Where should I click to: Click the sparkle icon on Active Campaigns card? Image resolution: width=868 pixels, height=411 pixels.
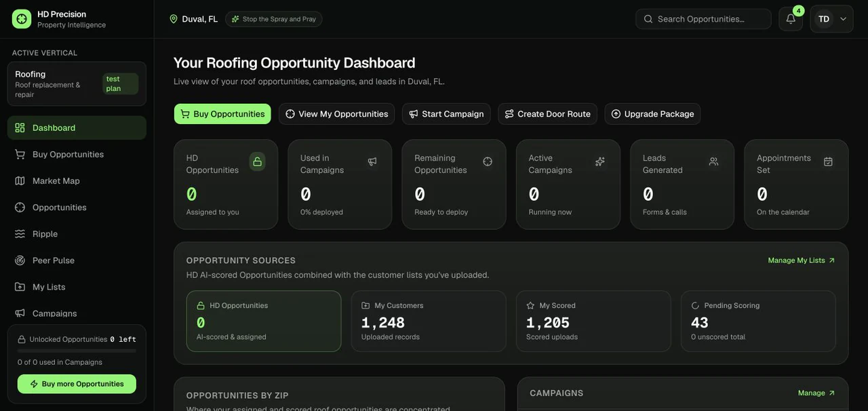point(600,161)
